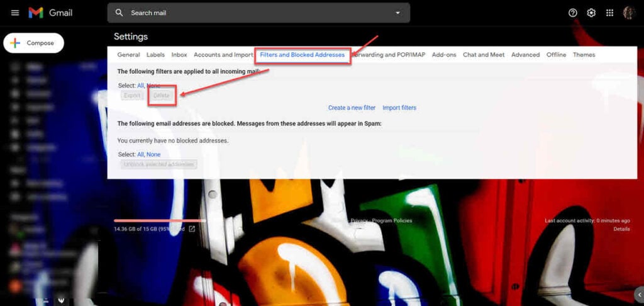Open the Program Policies link
This screenshot has width=644, height=306.
click(x=392, y=221)
